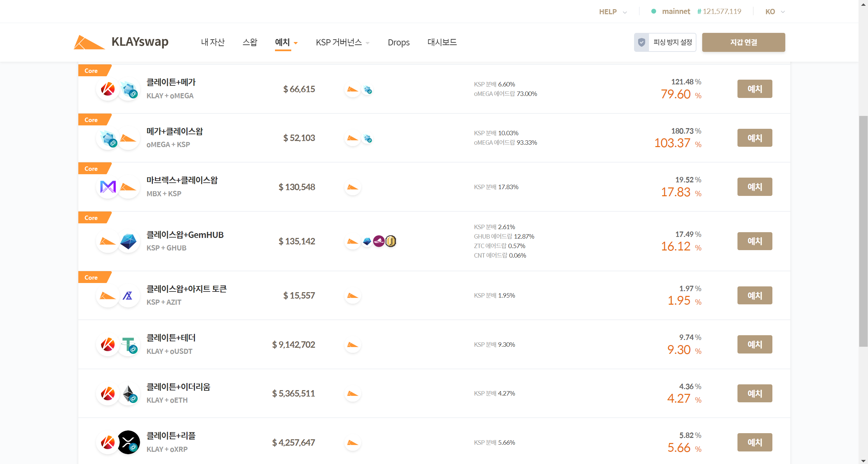Click the 지갑 연결 button
868x464 pixels.
tap(743, 42)
